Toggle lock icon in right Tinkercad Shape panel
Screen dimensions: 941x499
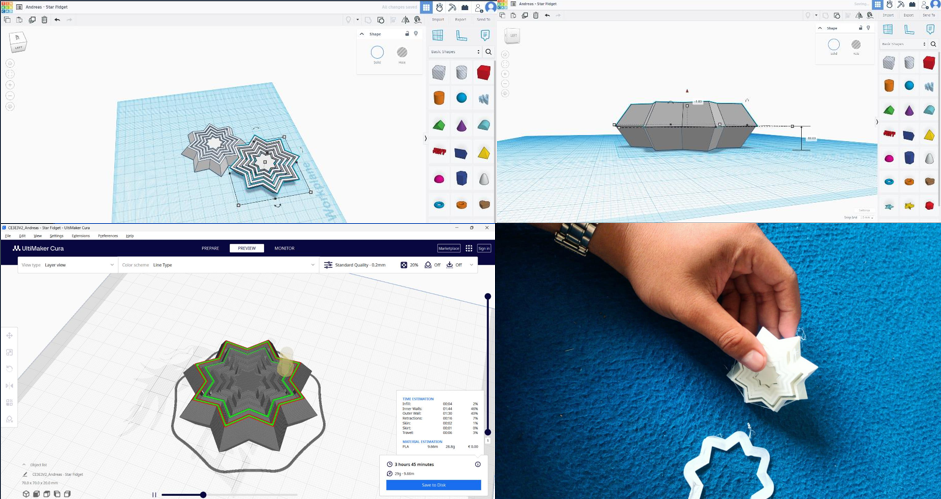pyautogui.click(x=859, y=28)
